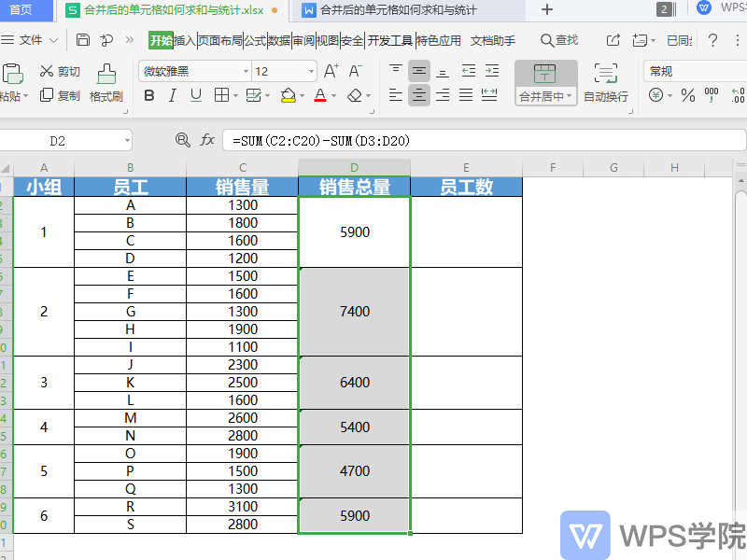747x560 pixels.
Task: Expand the borders dropdown arrow
Action: [x=236, y=96]
